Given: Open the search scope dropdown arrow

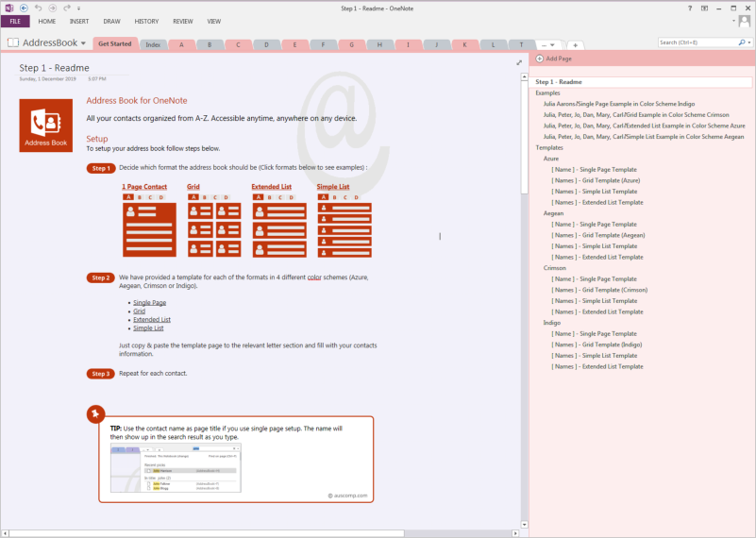Looking at the screenshot, I should tap(749, 42).
